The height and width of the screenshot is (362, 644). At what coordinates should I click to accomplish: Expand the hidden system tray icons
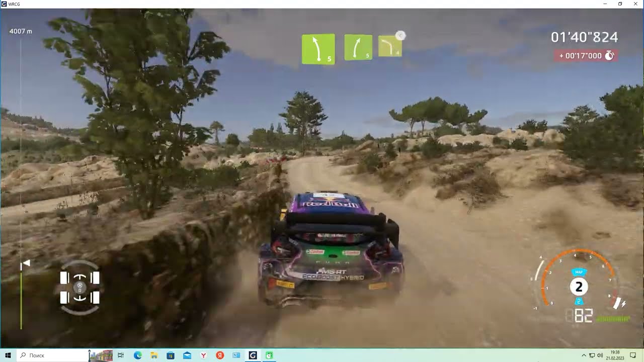coord(584,355)
